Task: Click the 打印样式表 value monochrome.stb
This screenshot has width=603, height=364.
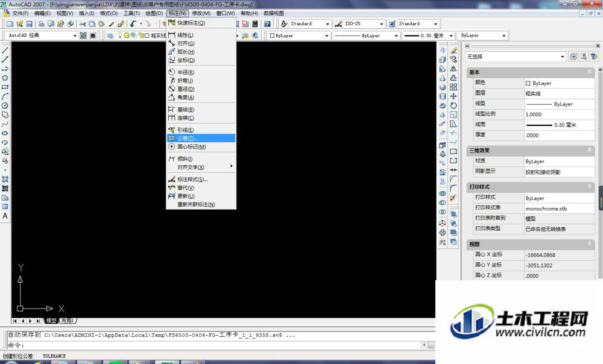Action: 560,209
